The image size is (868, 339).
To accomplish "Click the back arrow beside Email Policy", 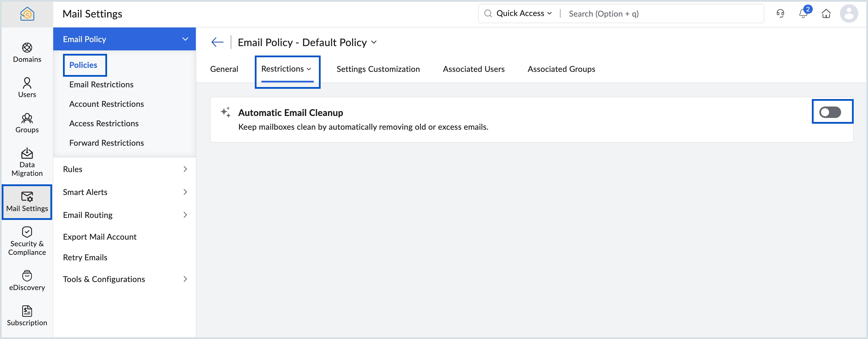I will click(x=217, y=42).
